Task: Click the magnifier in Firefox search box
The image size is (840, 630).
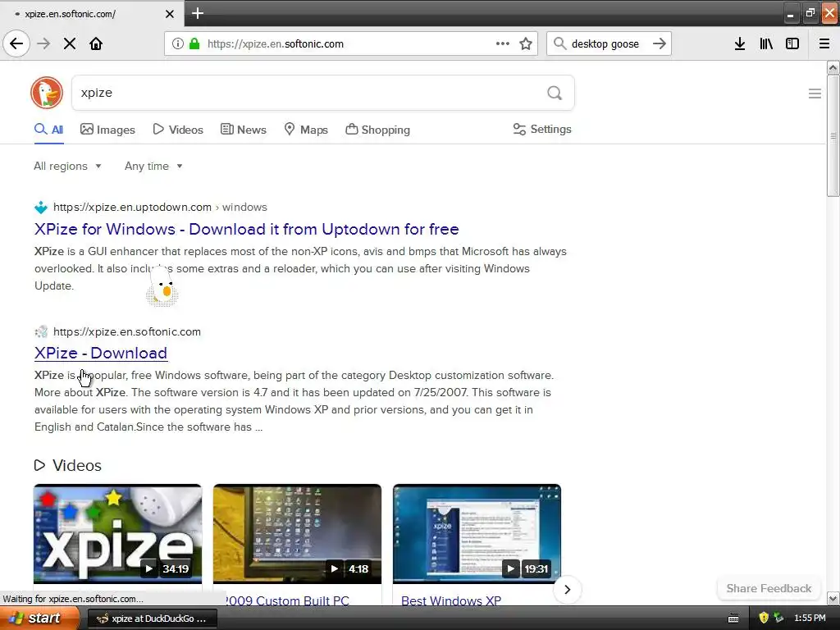Action: pyautogui.click(x=559, y=43)
